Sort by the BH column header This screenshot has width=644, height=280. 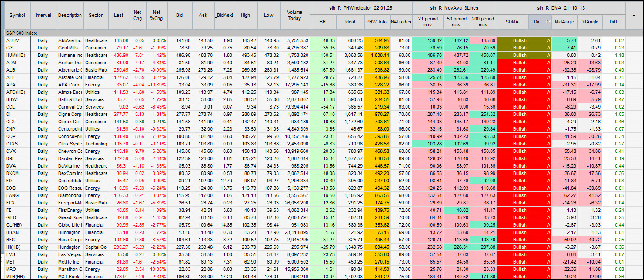point(323,21)
